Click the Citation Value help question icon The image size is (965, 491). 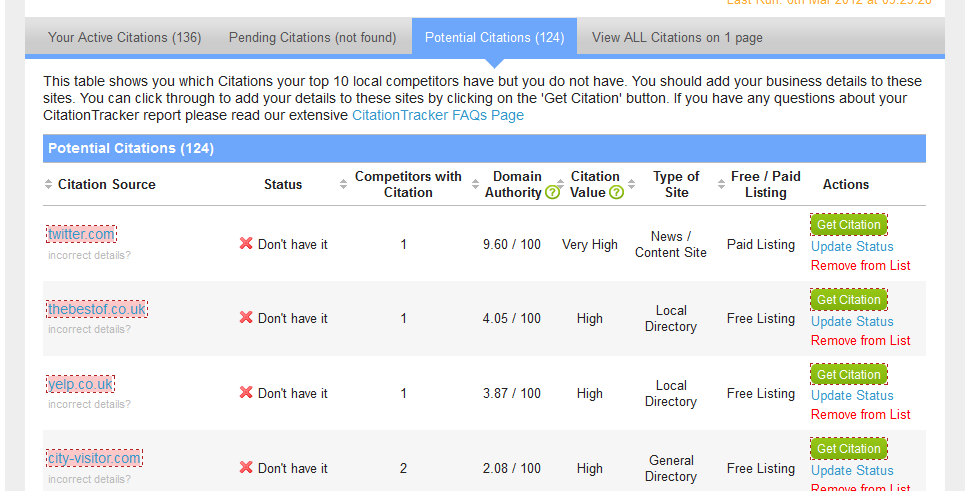[x=616, y=193]
